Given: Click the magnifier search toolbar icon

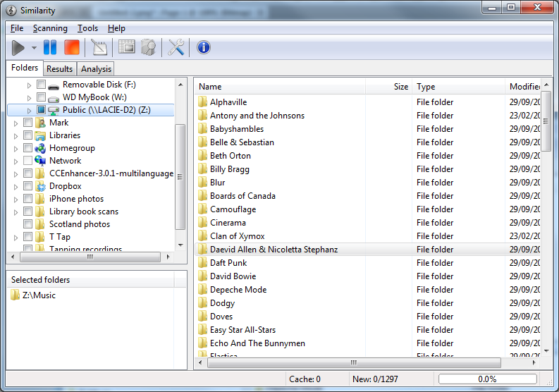Looking at the screenshot, I should pyautogui.click(x=148, y=47).
